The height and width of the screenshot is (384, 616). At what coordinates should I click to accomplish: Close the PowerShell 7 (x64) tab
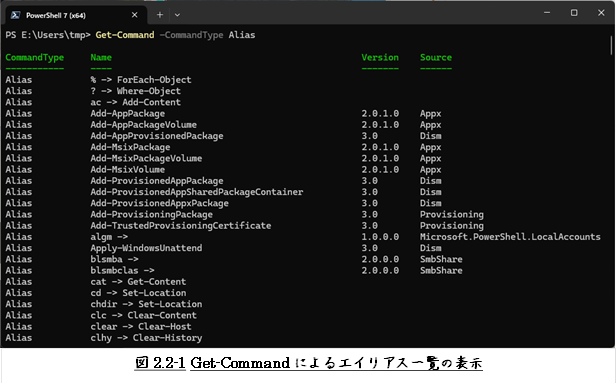coord(134,15)
